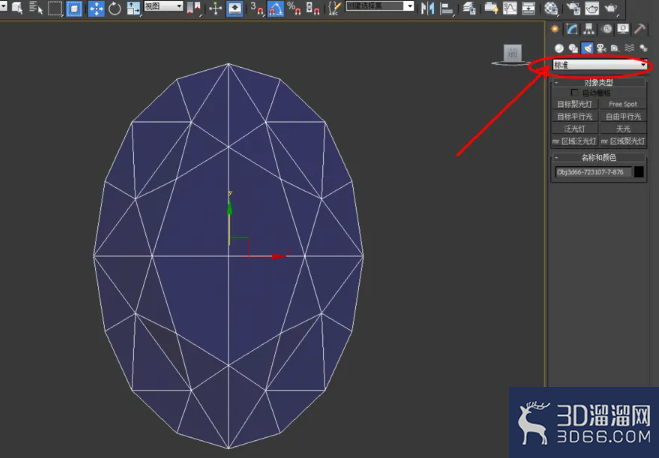Toggle Keyboard Shortcut Override button
659x458 pixels.
tap(234, 8)
